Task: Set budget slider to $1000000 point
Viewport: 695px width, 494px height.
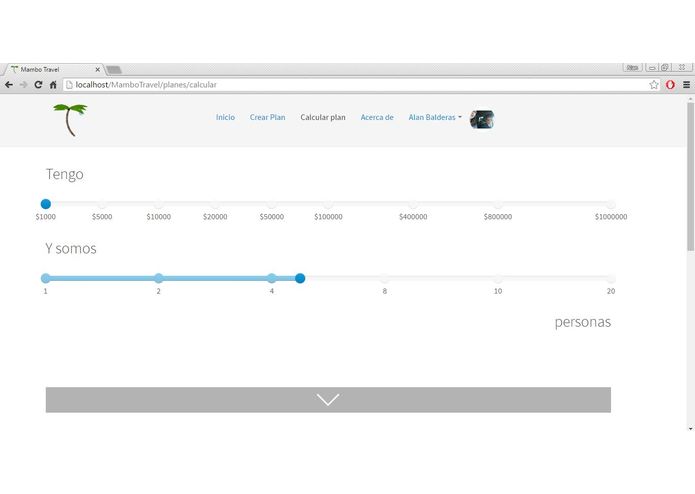Action: click(611, 204)
